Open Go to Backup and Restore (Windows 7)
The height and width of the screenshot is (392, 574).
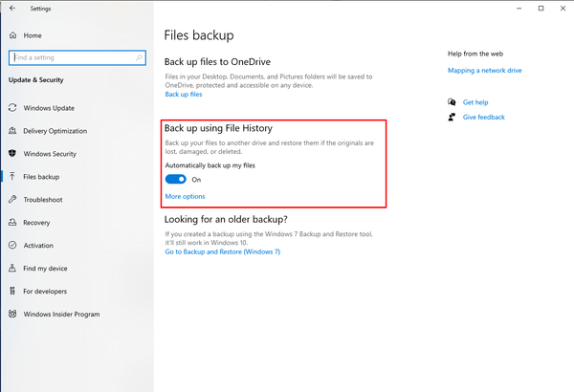tap(223, 251)
